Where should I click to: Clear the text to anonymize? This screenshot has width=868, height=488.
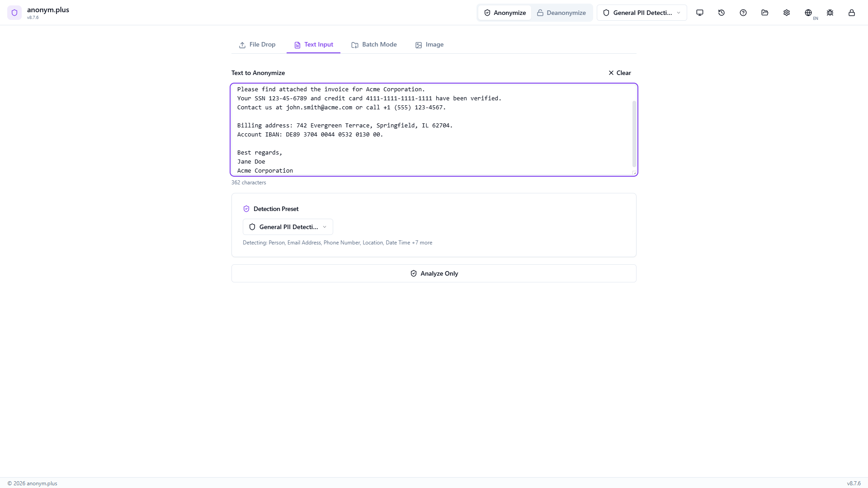(619, 73)
